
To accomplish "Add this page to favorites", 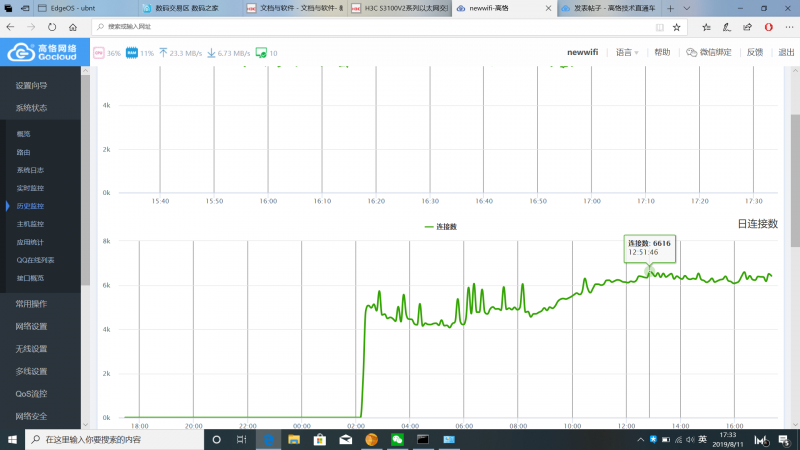I will point(677,27).
